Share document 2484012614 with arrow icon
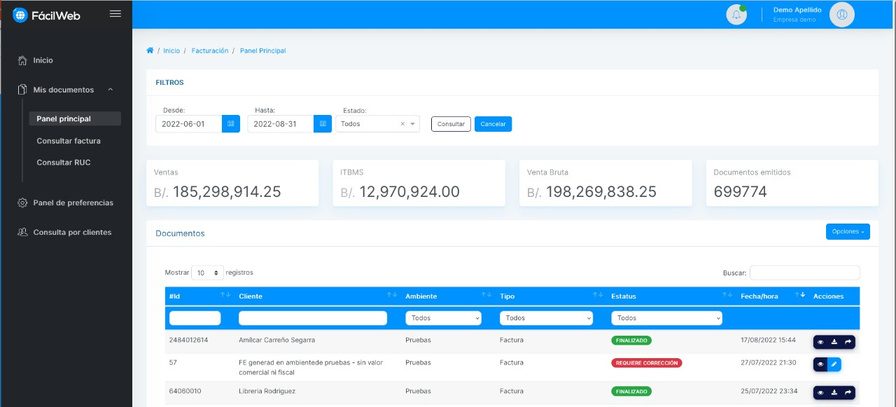 tap(848, 342)
